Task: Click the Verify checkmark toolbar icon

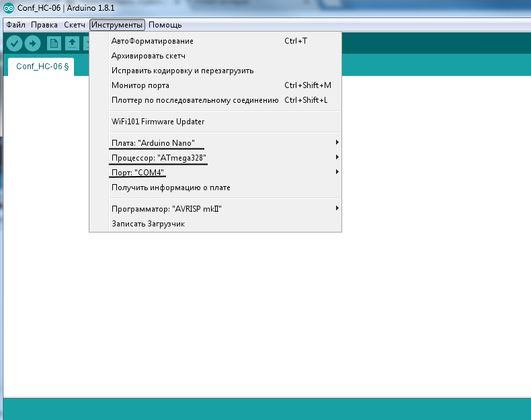Action: click(x=14, y=43)
